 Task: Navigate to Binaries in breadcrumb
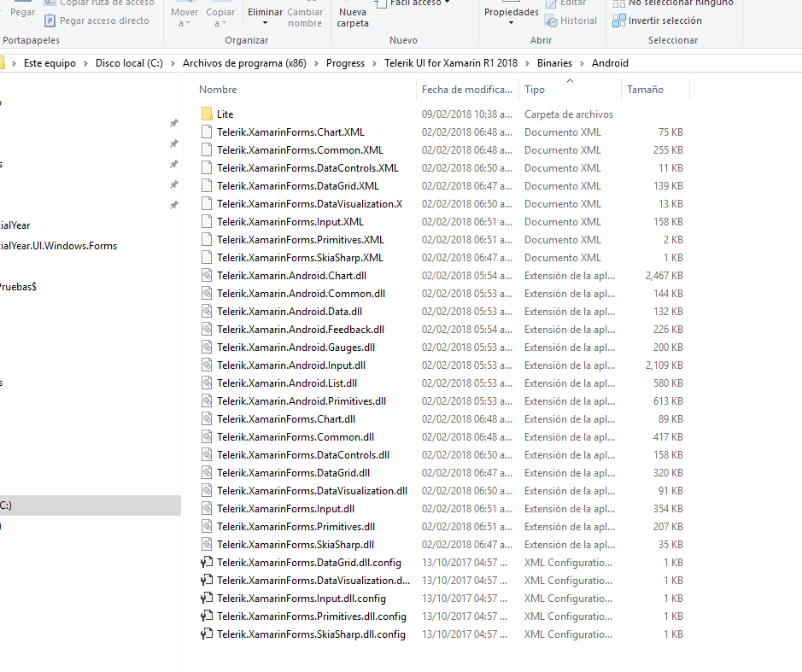tap(554, 63)
